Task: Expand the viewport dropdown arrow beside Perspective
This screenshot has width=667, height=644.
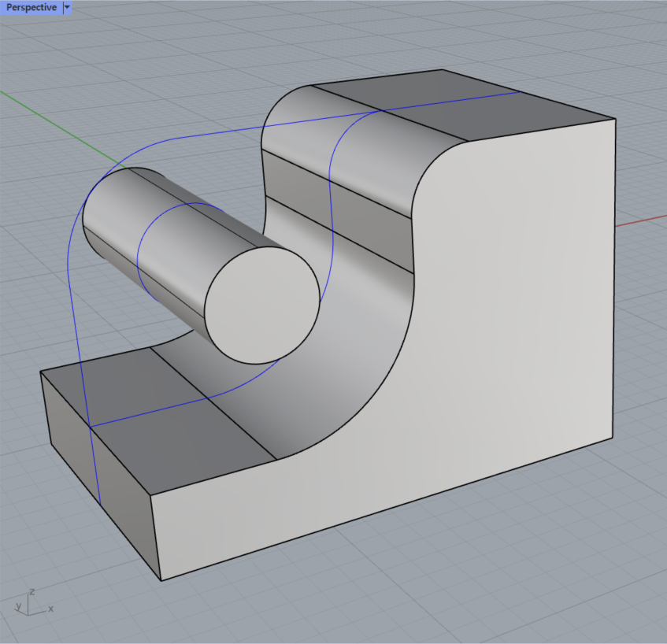Action: [67, 7]
